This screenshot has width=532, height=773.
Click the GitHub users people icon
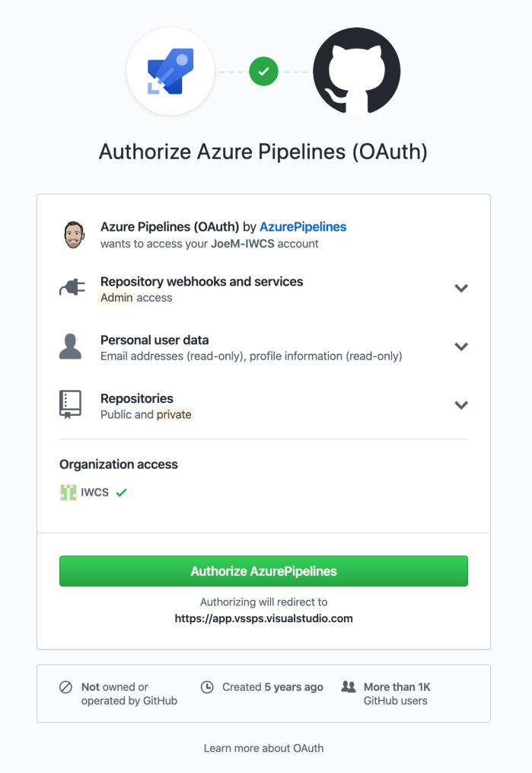click(x=349, y=687)
